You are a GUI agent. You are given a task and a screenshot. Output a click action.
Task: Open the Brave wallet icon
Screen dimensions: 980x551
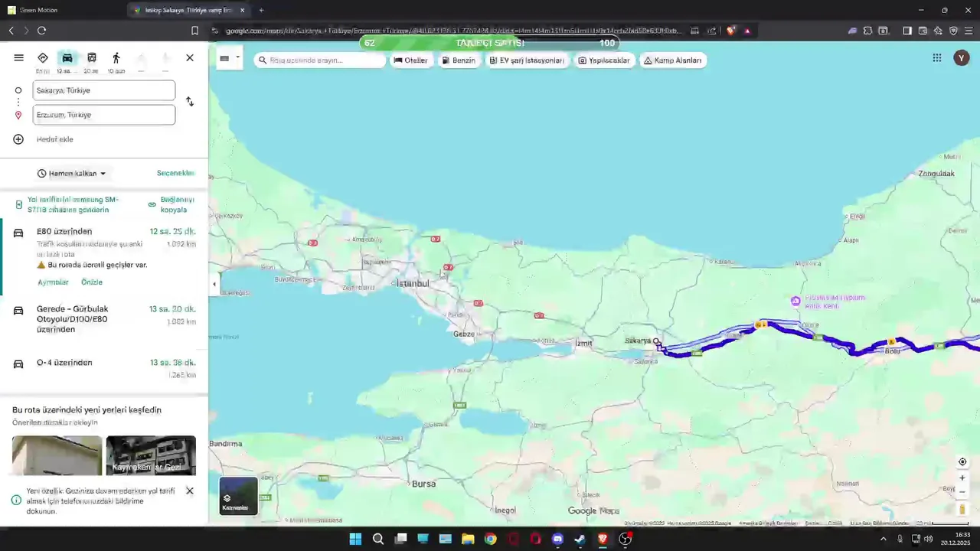(923, 31)
